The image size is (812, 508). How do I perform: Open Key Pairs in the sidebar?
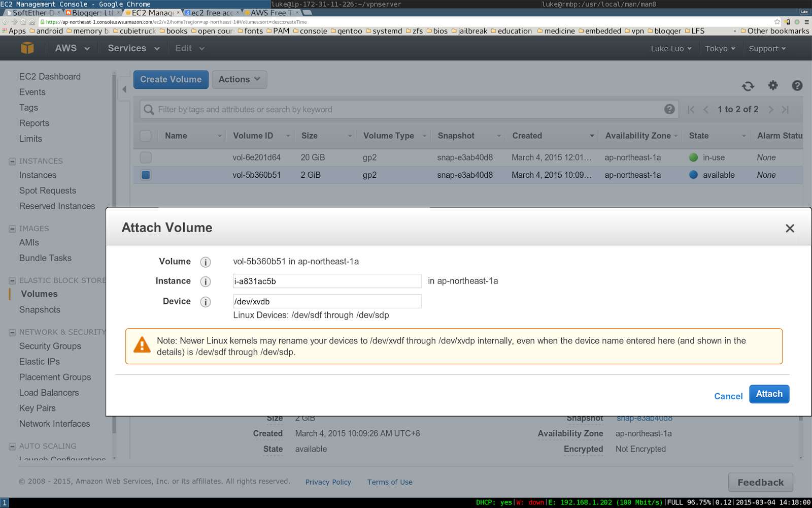click(38, 408)
